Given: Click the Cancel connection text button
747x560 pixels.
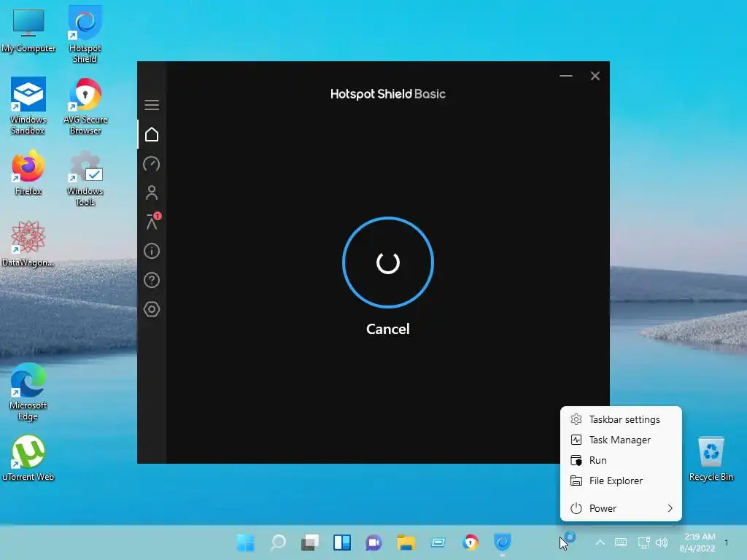Looking at the screenshot, I should pos(388,329).
